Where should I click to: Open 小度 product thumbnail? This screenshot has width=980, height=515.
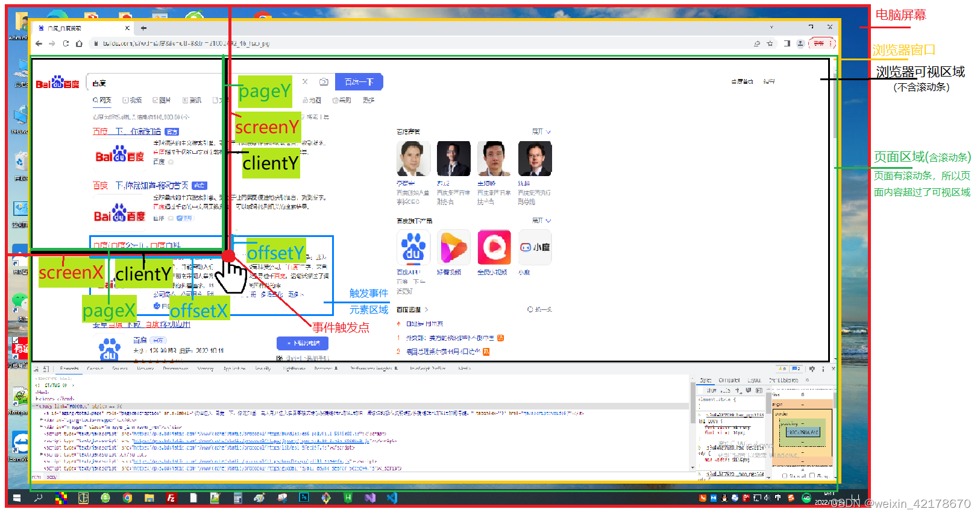pyautogui.click(x=535, y=247)
